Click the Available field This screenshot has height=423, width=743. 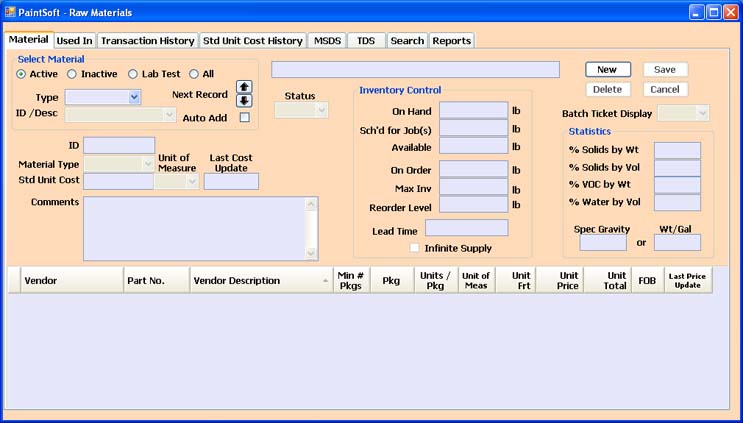click(x=473, y=146)
